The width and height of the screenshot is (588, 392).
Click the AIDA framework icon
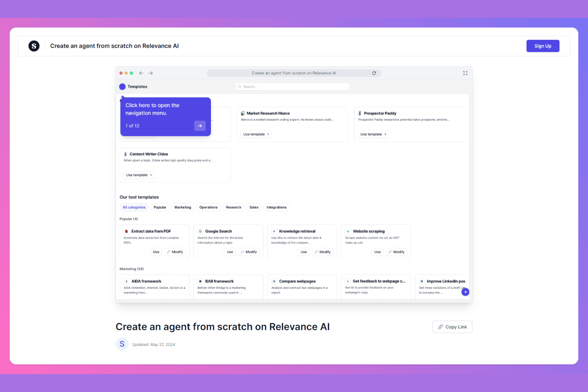coord(126,281)
